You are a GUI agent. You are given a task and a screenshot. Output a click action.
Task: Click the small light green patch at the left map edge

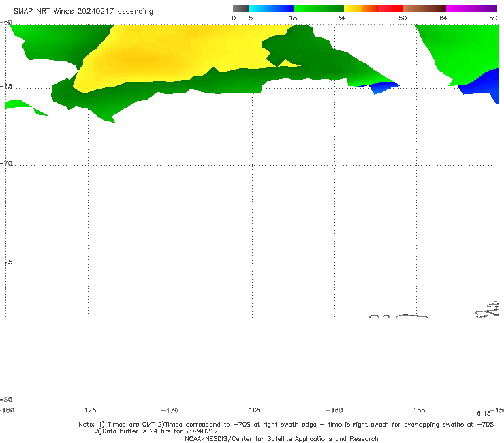22,106
